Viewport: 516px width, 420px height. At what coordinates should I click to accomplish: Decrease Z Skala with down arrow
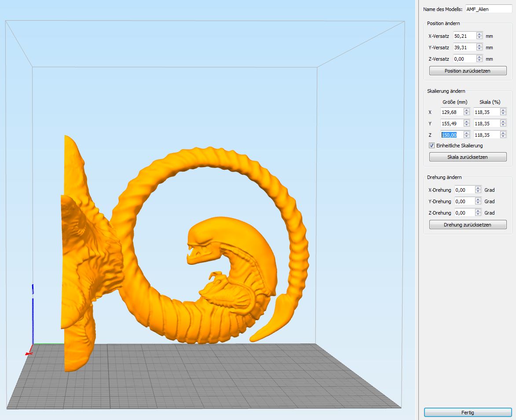[x=503, y=137]
